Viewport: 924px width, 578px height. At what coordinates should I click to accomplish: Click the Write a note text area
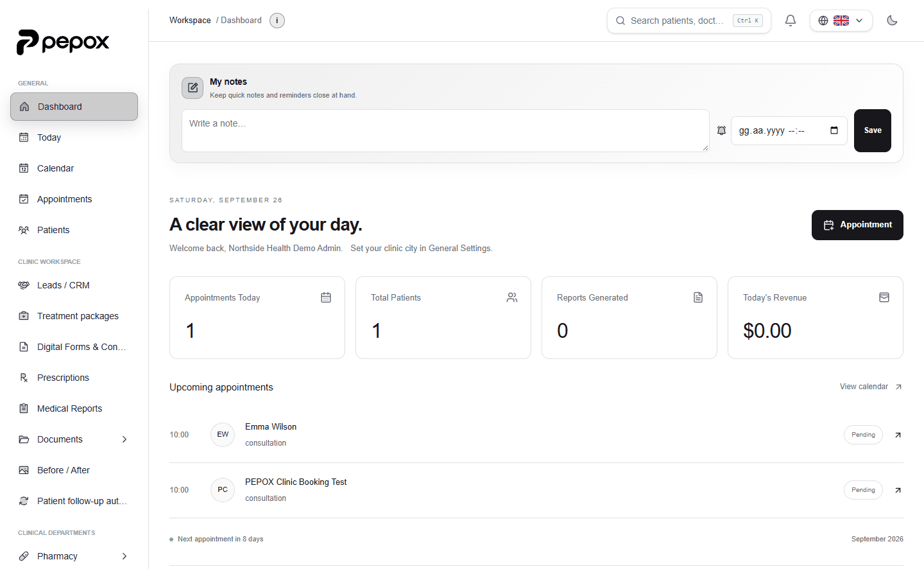click(x=445, y=130)
